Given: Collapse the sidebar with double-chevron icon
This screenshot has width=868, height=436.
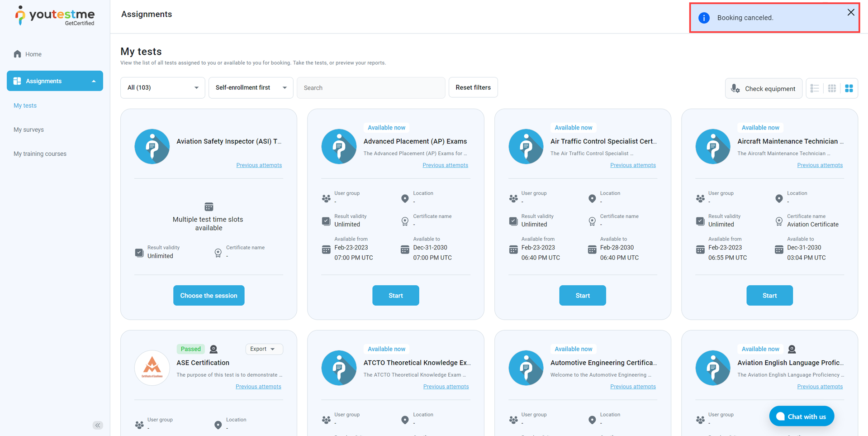Looking at the screenshot, I should click(x=98, y=425).
